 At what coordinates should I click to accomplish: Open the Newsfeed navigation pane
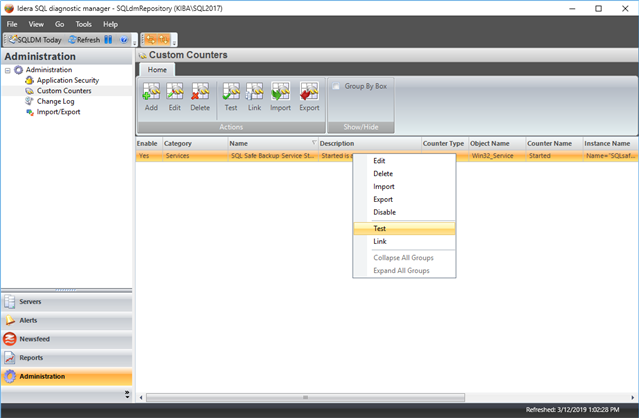(67, 339)
